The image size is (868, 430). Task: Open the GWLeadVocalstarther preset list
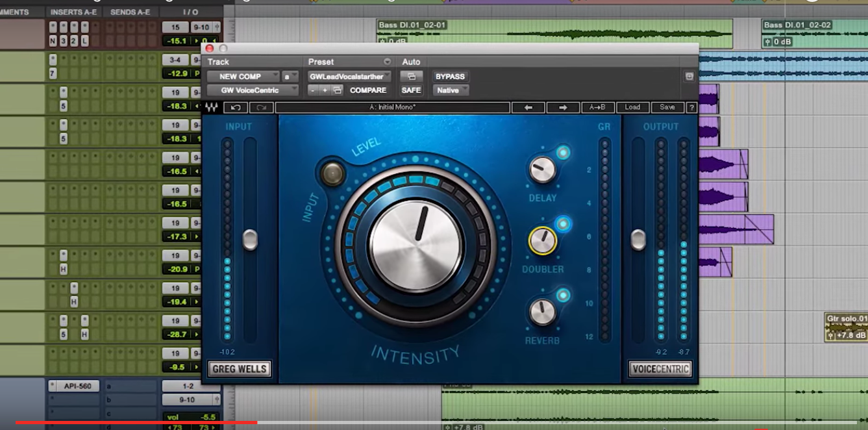350,77
